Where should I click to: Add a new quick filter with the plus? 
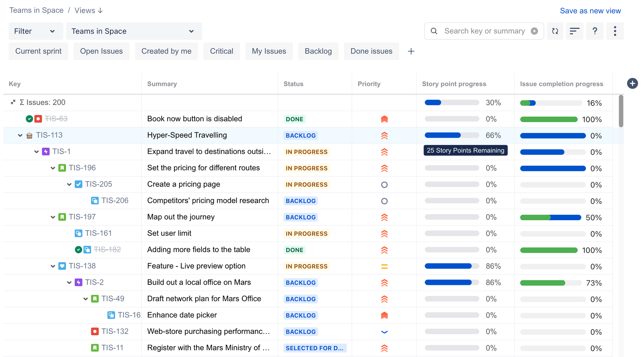coord(411,52)
